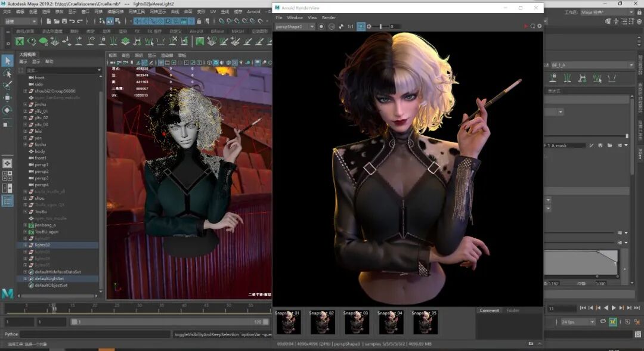The image size is (644, 351).
Task: Click the frame 11 timeline marker
Action: coord(54,309)
